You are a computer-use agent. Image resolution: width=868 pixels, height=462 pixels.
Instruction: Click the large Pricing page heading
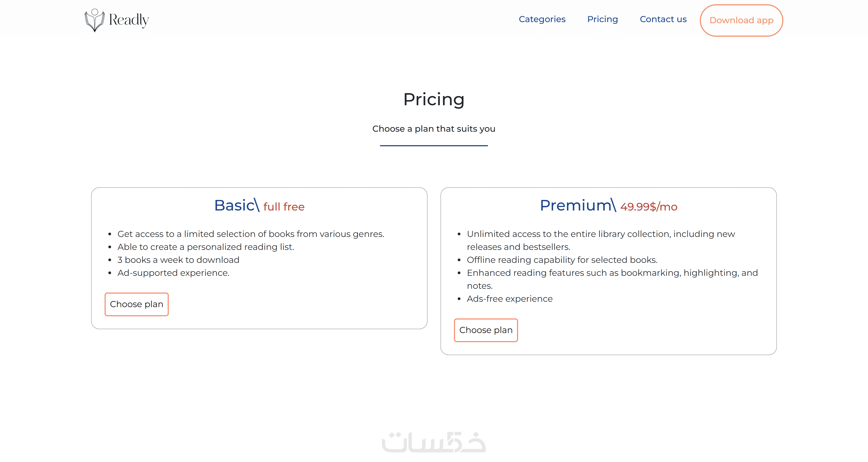coord(434,100)
